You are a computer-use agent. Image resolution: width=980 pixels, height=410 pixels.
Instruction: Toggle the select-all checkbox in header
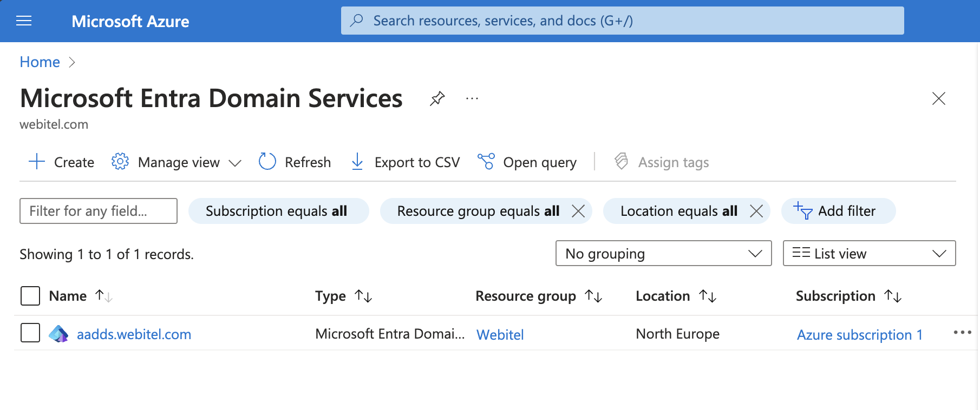coord(30,296)
